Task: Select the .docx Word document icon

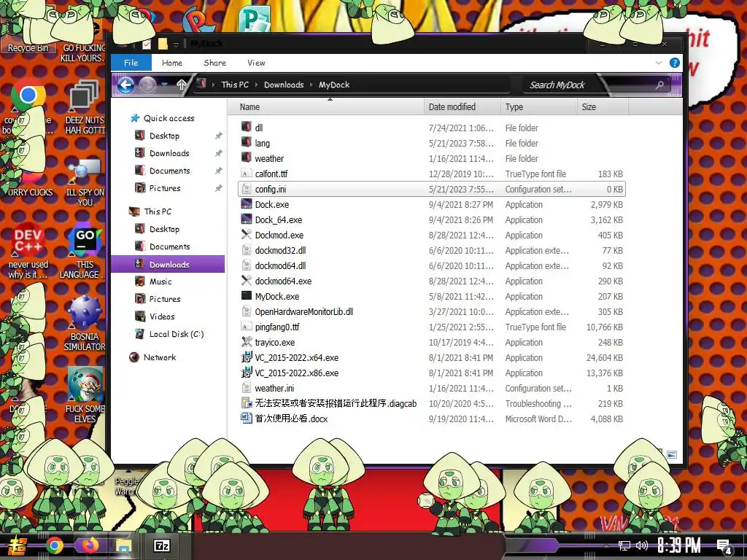Action: point(247,419)
